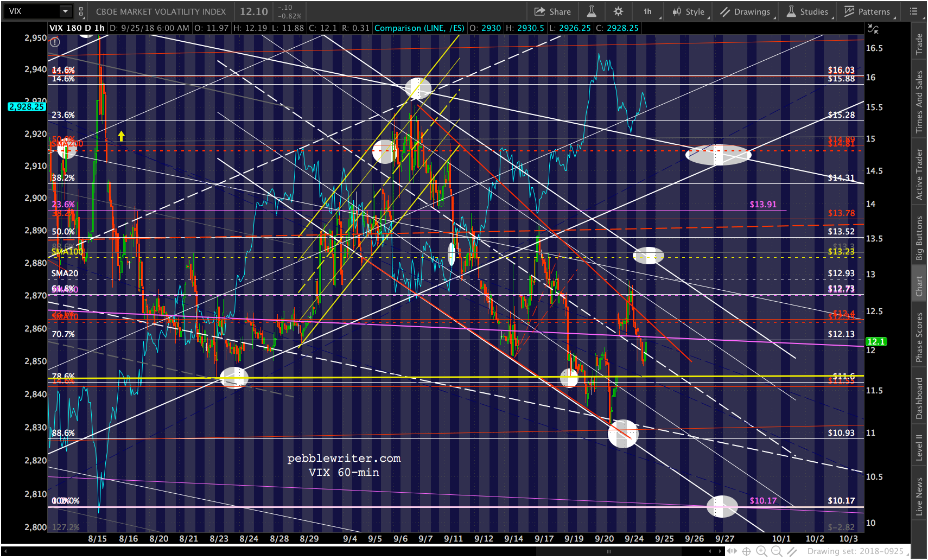
Task: Click the 2,928.25 cyan price bubble
Action: pos(27,106)
